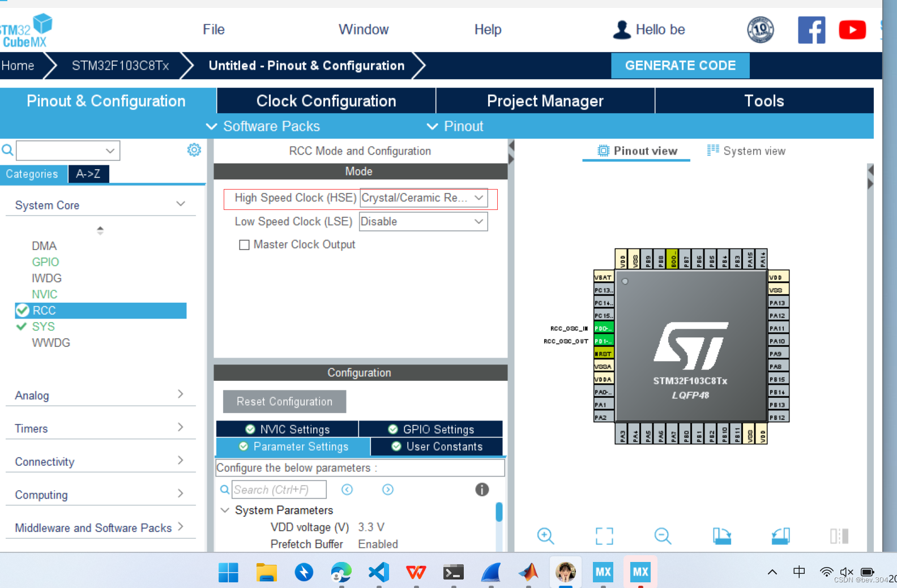Open the settings gear in categories panel
Image resolution: width=897 pixels, height=588 pixels.
(x=194, y=150)
